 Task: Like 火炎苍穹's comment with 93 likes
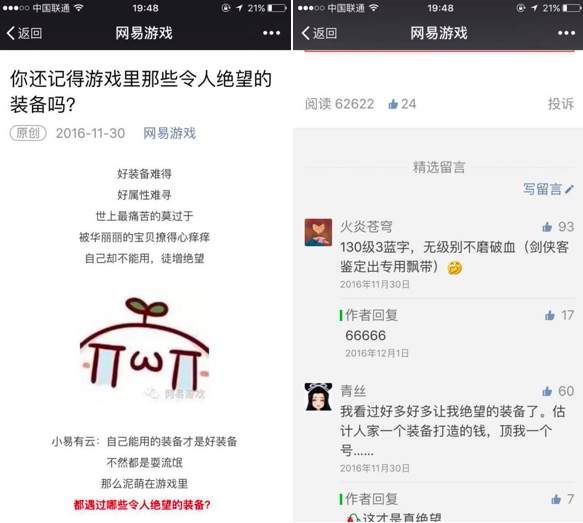(558, 226)
